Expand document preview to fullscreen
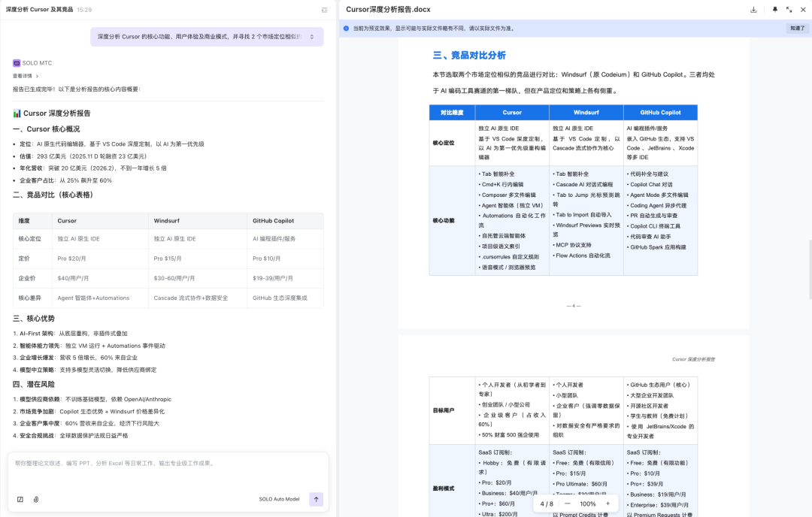This screenshot has width=812, height=517. click(x=789, y=10)
